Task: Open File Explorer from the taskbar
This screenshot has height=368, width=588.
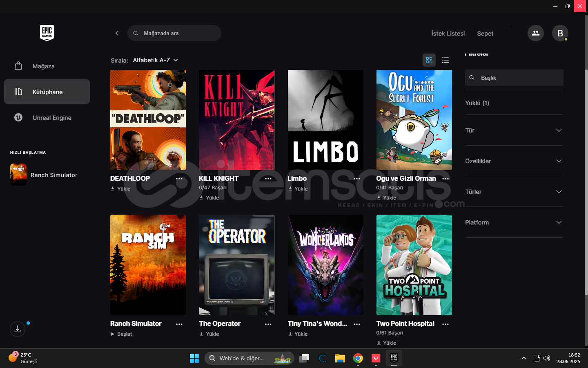Action: tap(340, 358)
